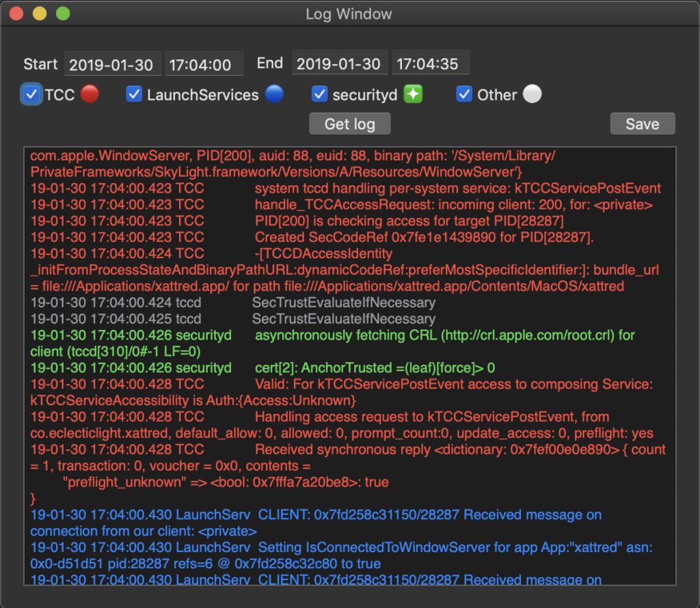
Task: Minimize window with the yellow button
Action: [40, 14]
